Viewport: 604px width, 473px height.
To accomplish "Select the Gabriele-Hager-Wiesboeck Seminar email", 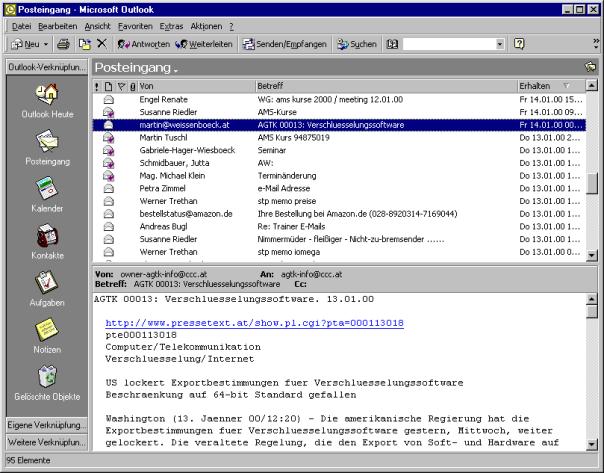I will [339, 151].
